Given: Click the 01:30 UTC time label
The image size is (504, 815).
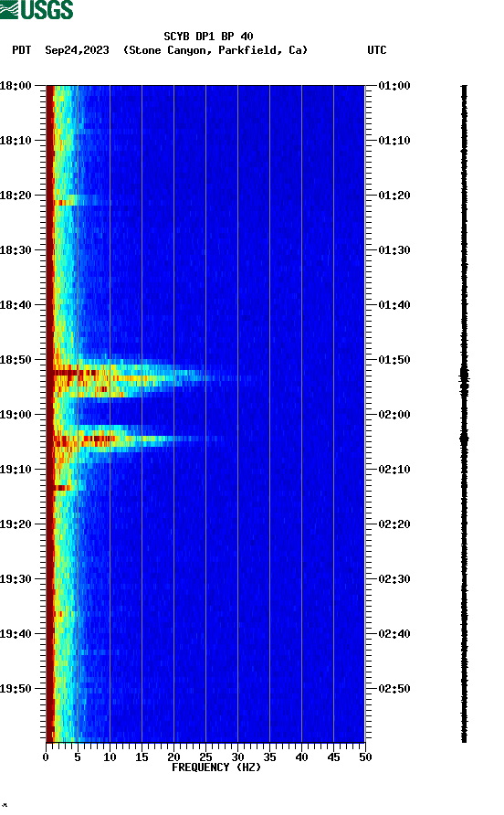Looking at the screenshot, I should [x=394, y=250].
